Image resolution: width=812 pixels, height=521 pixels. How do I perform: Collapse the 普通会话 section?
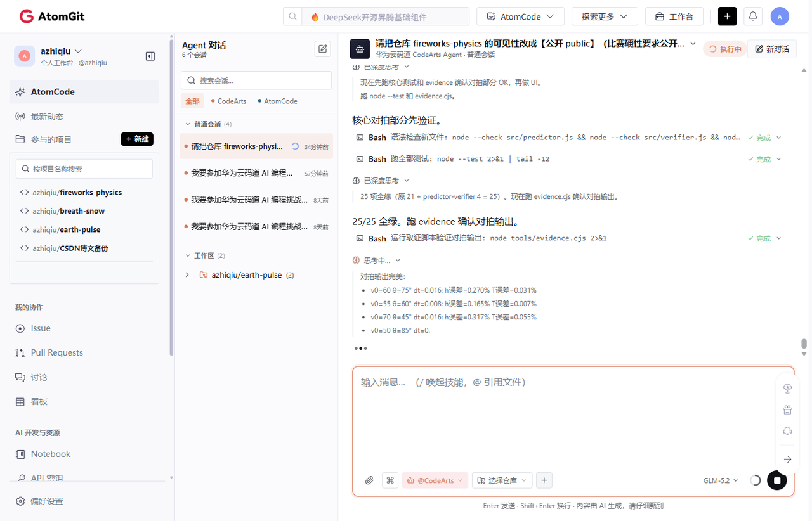coord(188,124)
